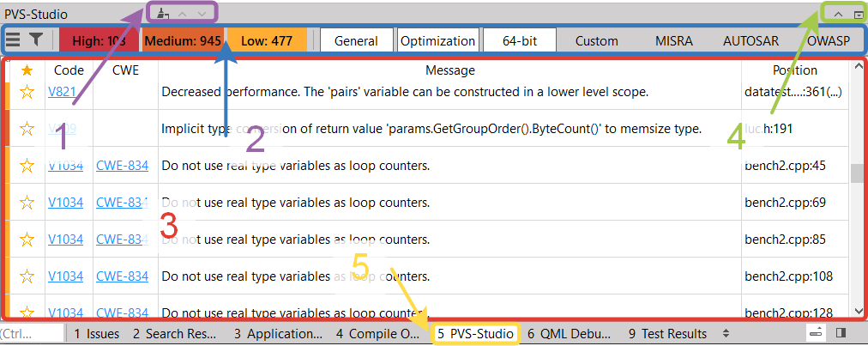Image resolution: width=868 pixels, height=346 pixels.
Task: Switch to the Issues output tab
Action: [x=96, y=333]
